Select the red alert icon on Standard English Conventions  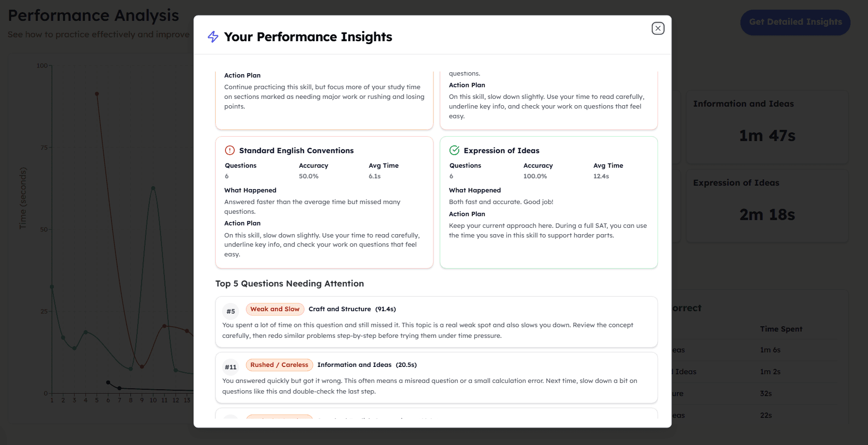click(x=229, y=150)
